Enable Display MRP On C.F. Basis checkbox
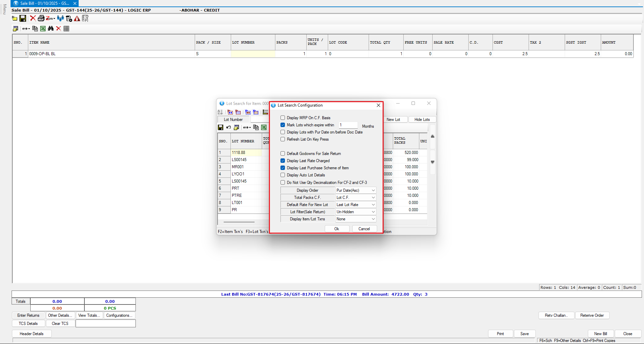644x344 pixels. (x=283, y=118)
